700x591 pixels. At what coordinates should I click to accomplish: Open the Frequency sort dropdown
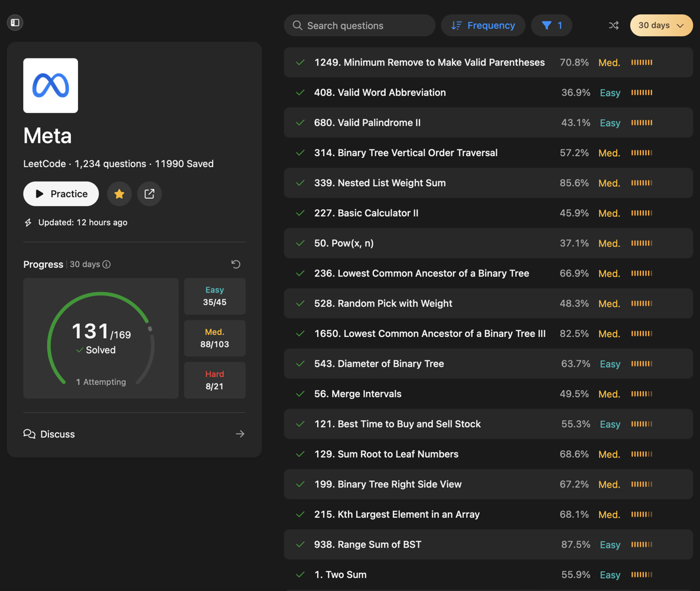pyautogui.click(x=483, y=25)
